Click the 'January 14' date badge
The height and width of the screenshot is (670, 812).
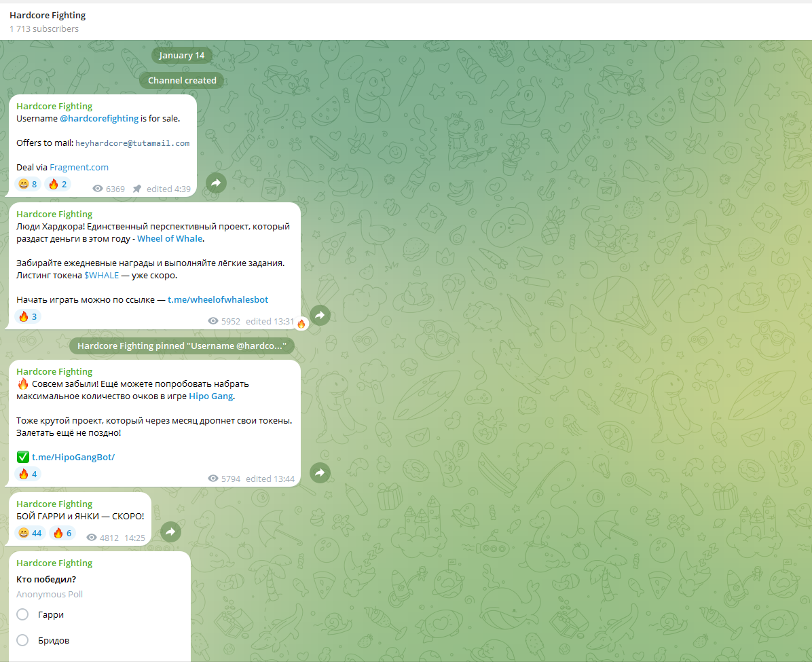182,56
